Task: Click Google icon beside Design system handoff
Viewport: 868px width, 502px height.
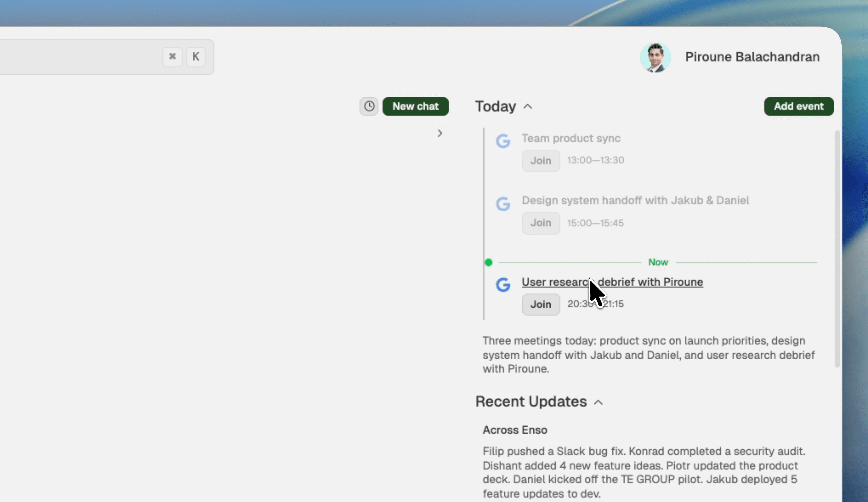Action: point(503,203)
